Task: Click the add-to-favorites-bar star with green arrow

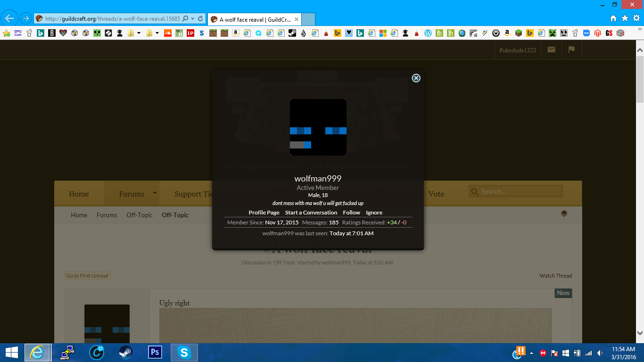Action: point(7,33)
